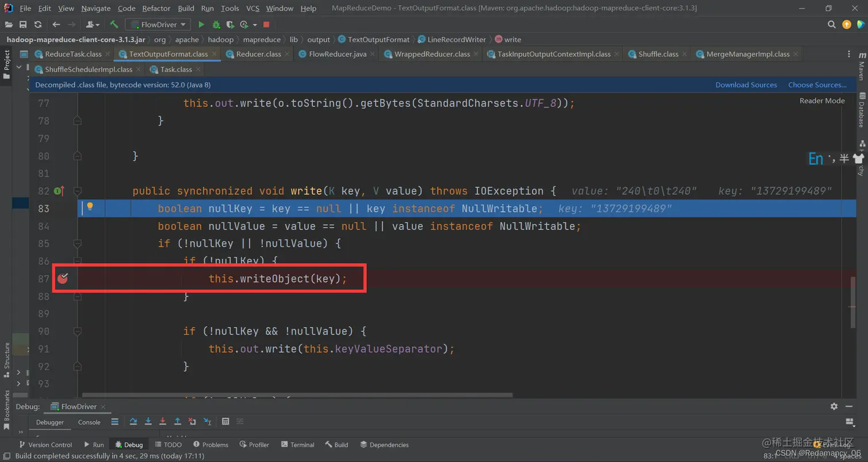
Task: Click the TextOutputFormat breadcrumb
Action: coord(374,40)
